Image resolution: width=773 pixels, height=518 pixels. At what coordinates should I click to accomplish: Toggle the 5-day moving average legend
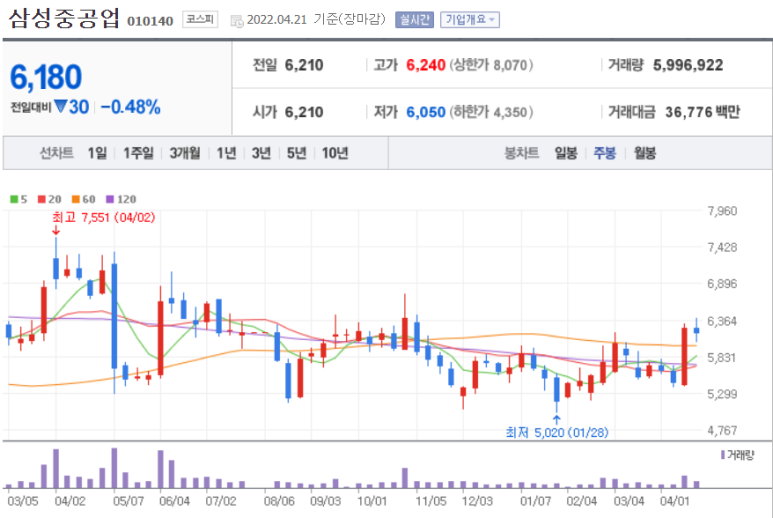17,199
